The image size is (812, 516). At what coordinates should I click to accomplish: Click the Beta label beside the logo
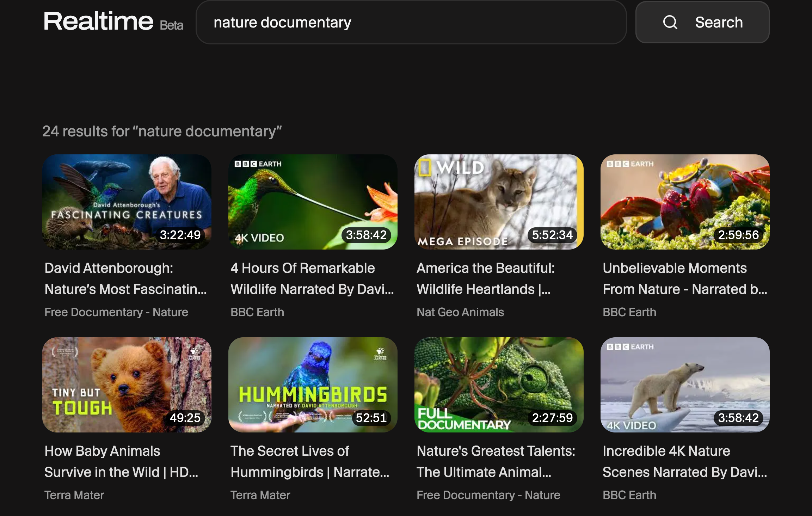[171, 25]
